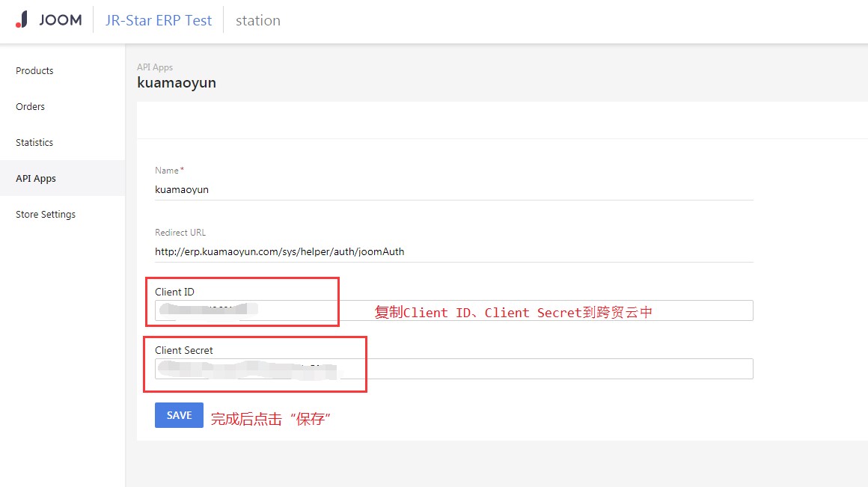Select the station header label
This screenshot has height=487, width=868.
coord(258,20)
